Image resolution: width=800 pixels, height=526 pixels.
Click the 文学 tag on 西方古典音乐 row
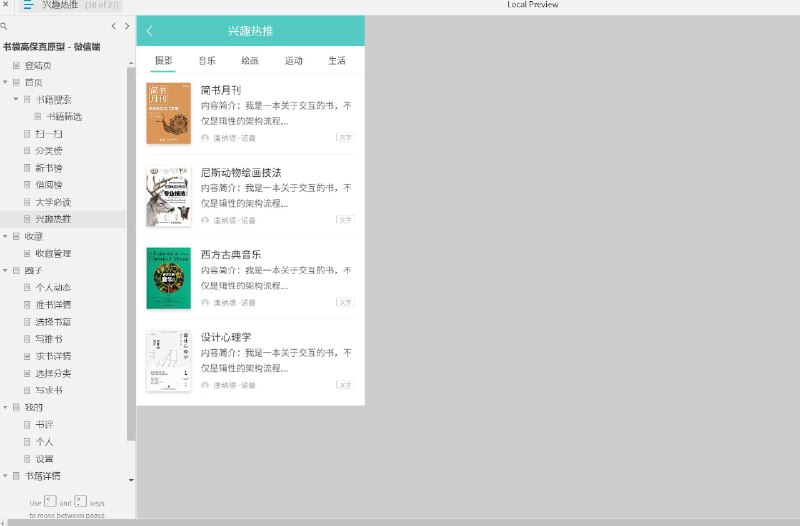point(345,302)
